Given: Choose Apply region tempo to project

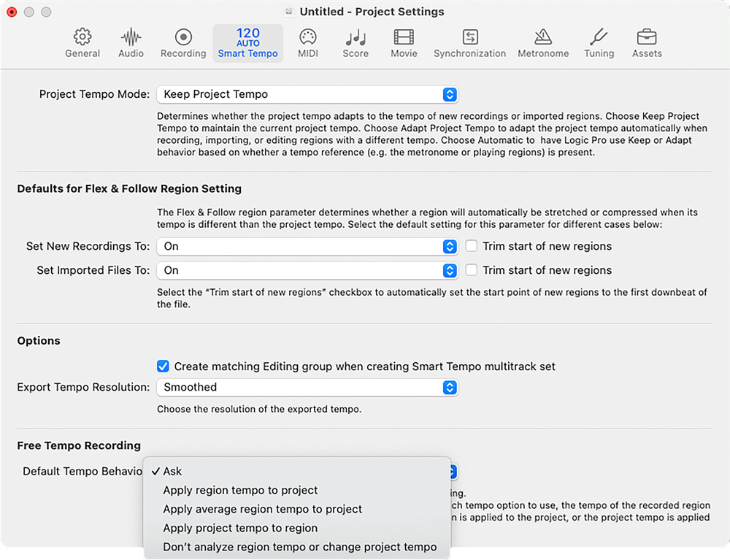Looking at the screenshot, I should click(240, 491).
